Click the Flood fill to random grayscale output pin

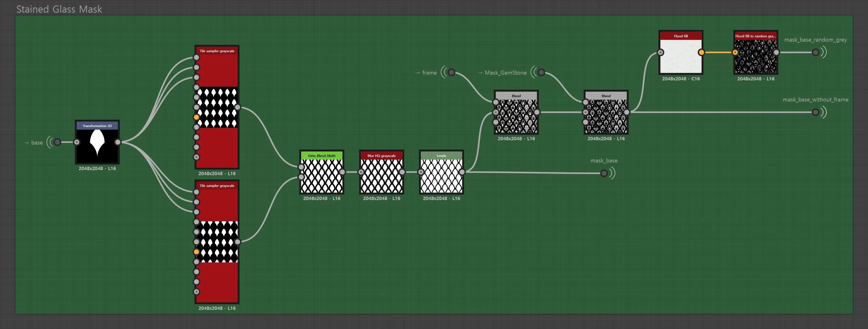[776, 52]
